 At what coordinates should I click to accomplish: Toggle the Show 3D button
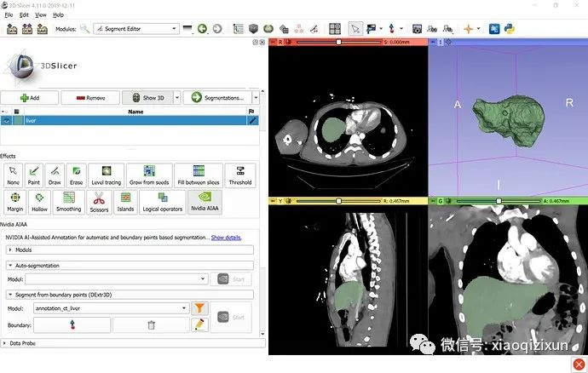point(147,98)
